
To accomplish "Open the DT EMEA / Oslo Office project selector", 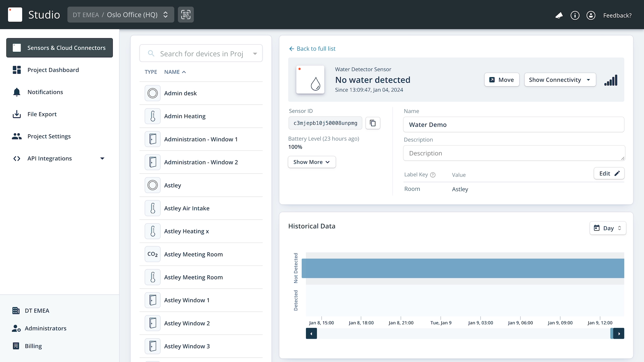I will [121, 15].
